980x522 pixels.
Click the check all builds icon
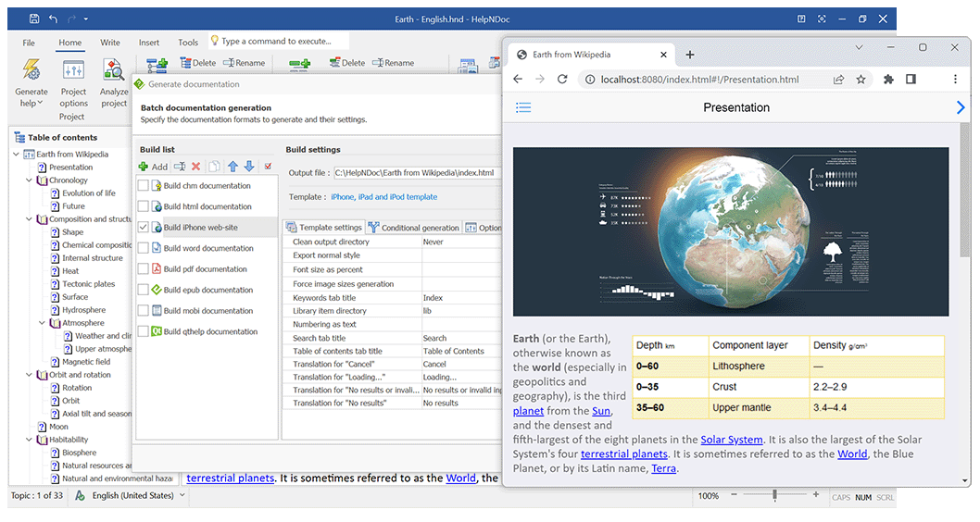(x=268, y=166)
